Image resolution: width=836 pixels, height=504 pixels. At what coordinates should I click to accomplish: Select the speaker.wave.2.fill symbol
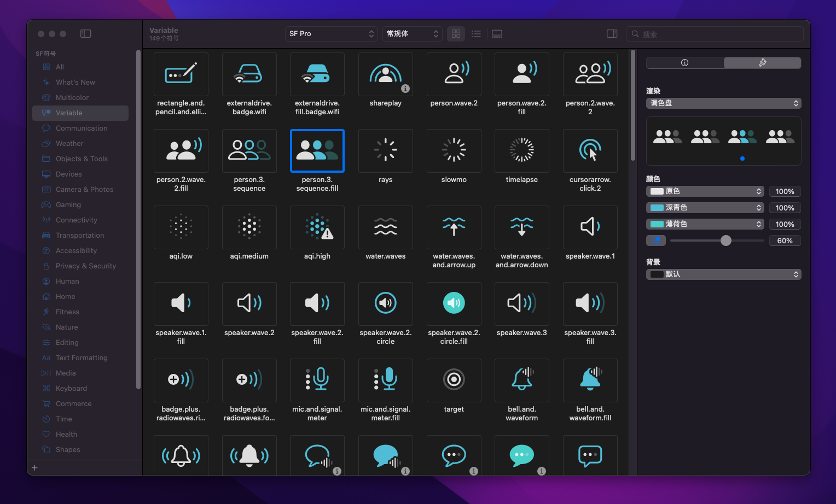point(317,304)
